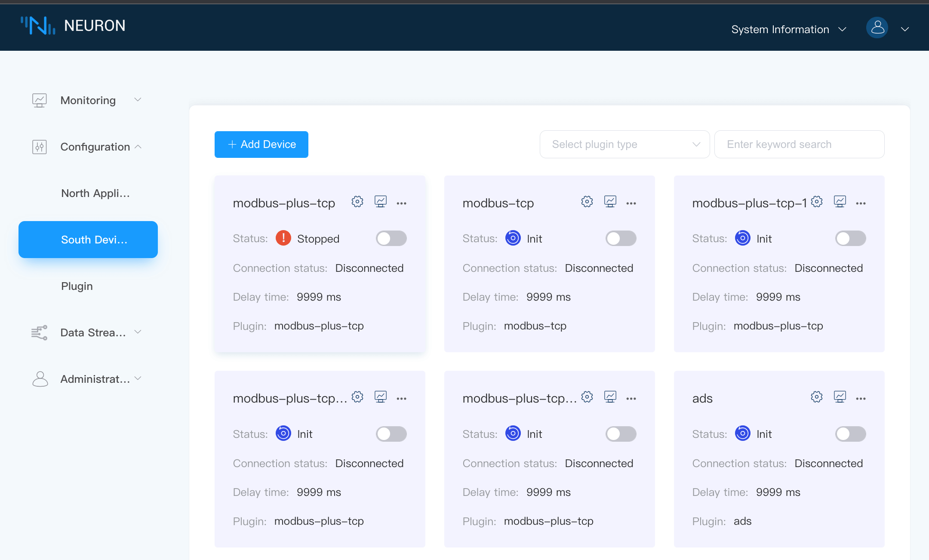Open the Plugin menu item

77,286
